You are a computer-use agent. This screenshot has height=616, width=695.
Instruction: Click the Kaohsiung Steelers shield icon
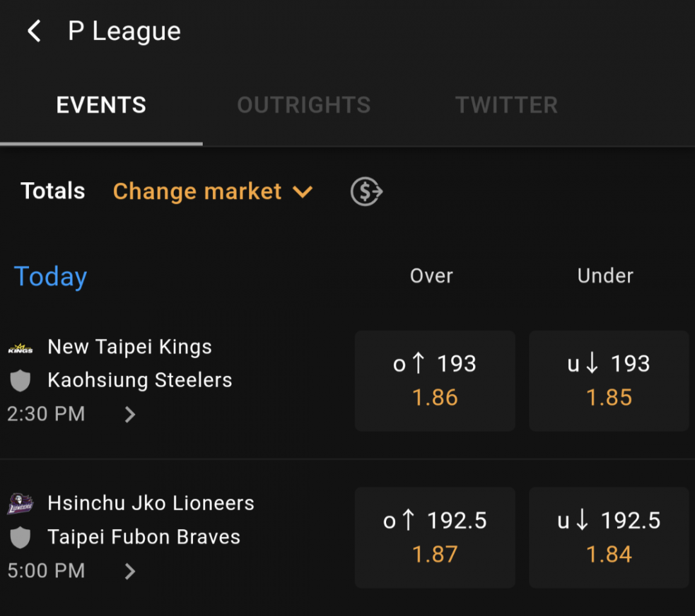click(x=21, y=380)
